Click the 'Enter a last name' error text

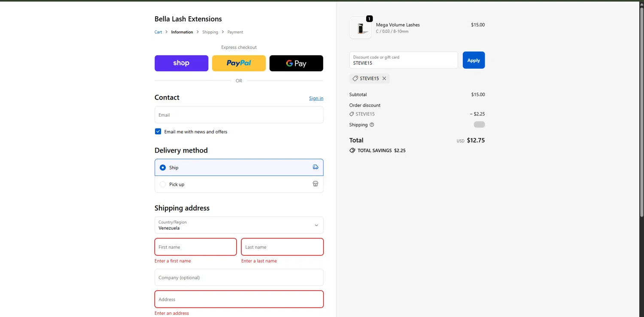pyautogui.click(x=259, y=261)
